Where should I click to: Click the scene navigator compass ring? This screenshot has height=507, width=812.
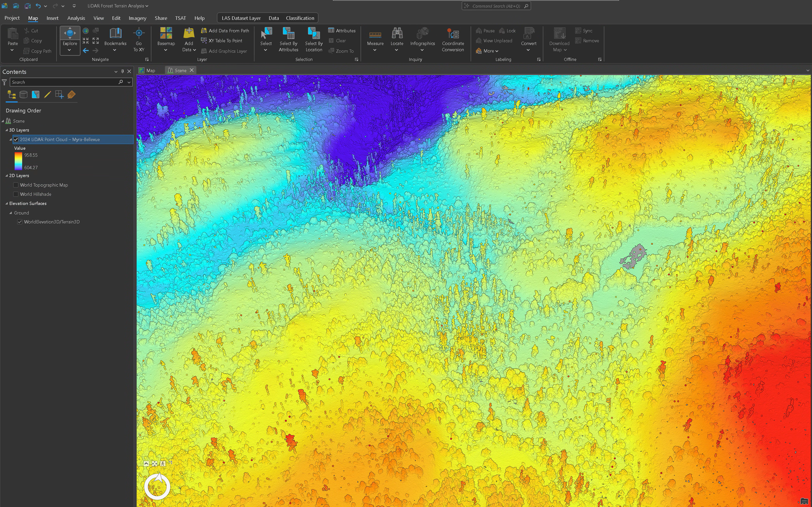(157, 486)
